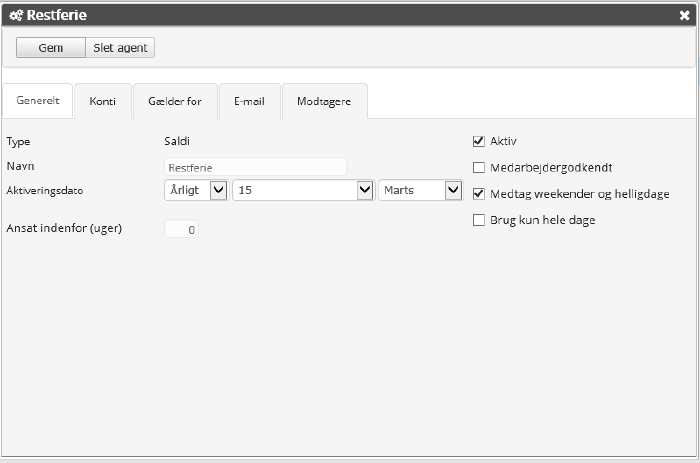This screenshot has width=700, height=463.
Task: Expand the Årligt frequency dropdown
Action: (196, 190)
